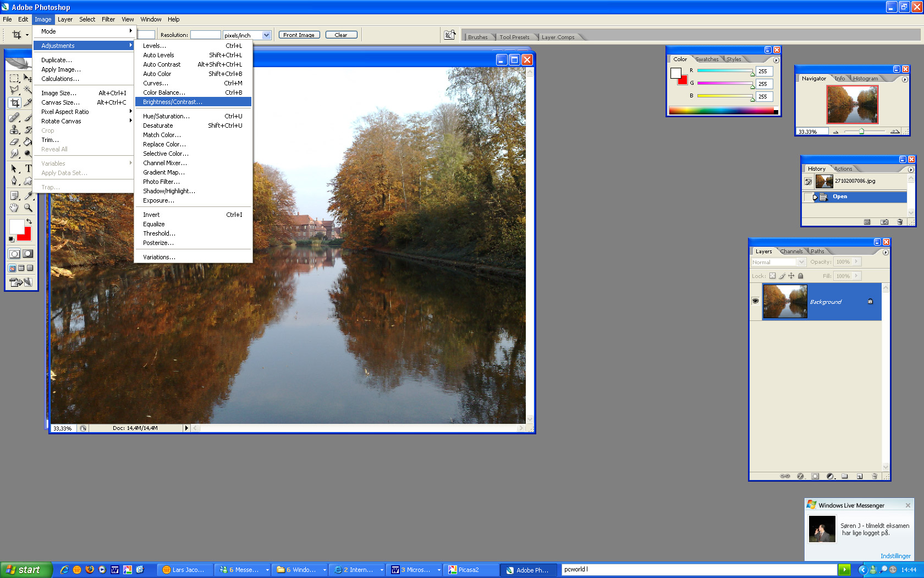Enable Quick Mask mode in toolbox

click(28, 254)
